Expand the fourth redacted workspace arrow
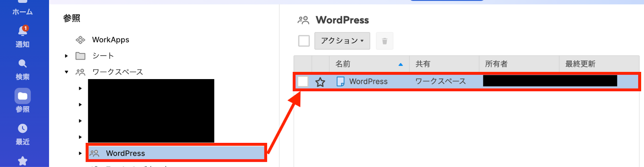Screen dimensions: 644x167 [80, 137]
